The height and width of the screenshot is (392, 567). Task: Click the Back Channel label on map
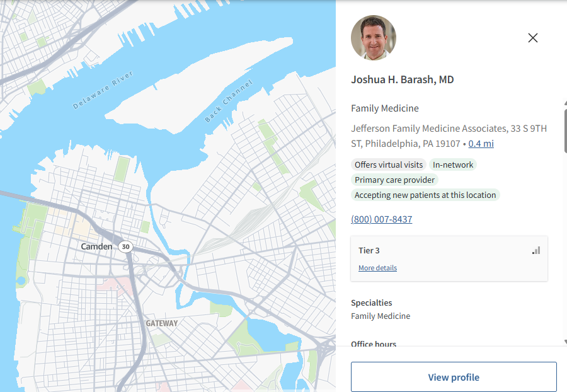(229, 101)
